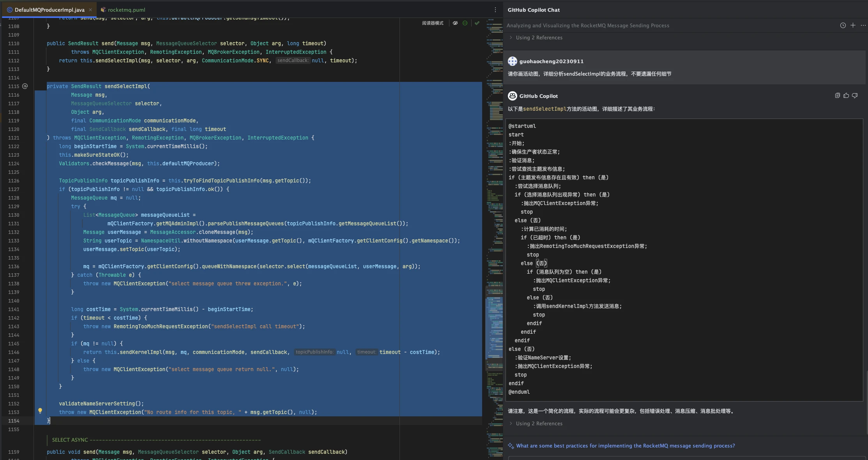Click username guohaocheng20230911 in chat
868x460 pixels.
click(x=551, y=61)
